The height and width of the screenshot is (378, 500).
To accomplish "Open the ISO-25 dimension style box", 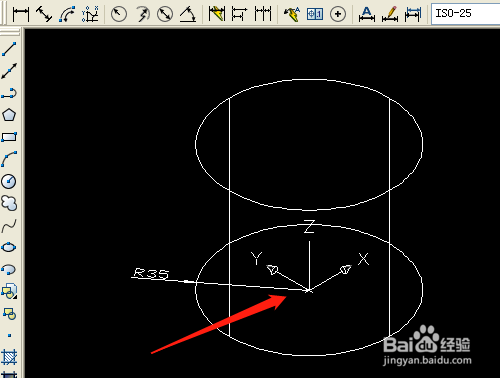I will click(465, 14).
